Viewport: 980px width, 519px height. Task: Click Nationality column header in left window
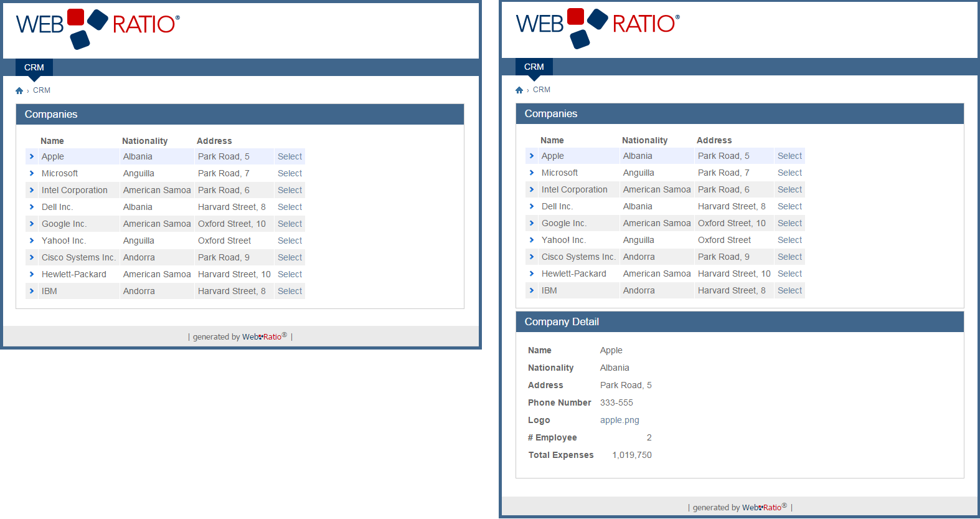(x=144, y=141)
